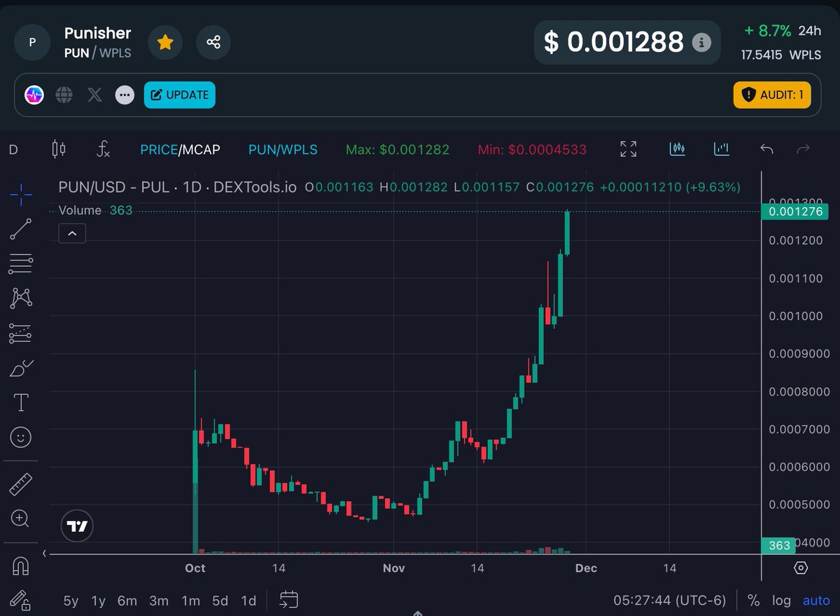Click the Punisher token avatar P
This screenshot has height=616, width=840.
point(31,42)
